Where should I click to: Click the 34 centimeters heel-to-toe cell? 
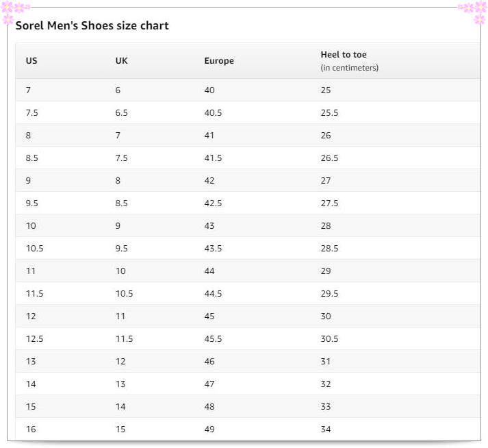click(x=326, y=430)
